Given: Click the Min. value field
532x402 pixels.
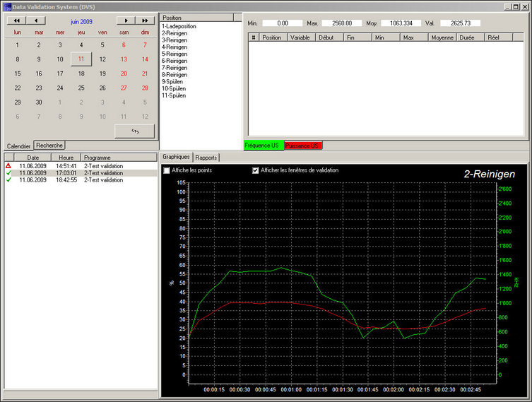Looking at the screenshot, I should click(283, 23).
